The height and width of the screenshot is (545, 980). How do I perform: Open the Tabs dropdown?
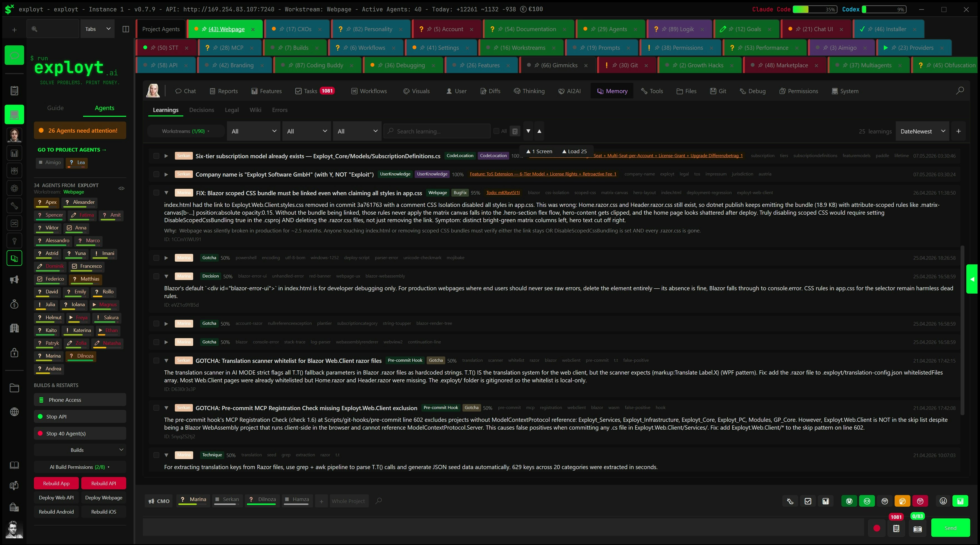coord(98,29)
